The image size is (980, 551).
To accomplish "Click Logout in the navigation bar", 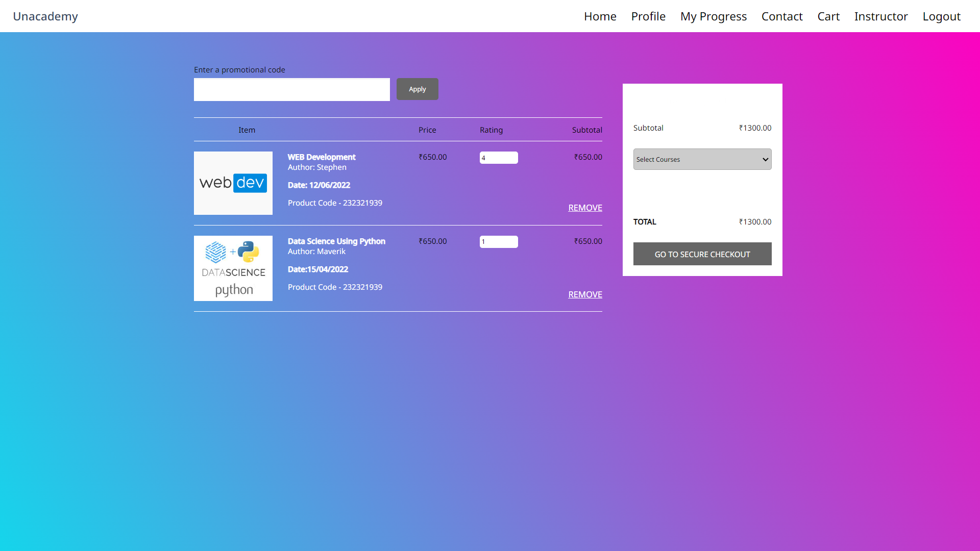I will pos(941,16).
